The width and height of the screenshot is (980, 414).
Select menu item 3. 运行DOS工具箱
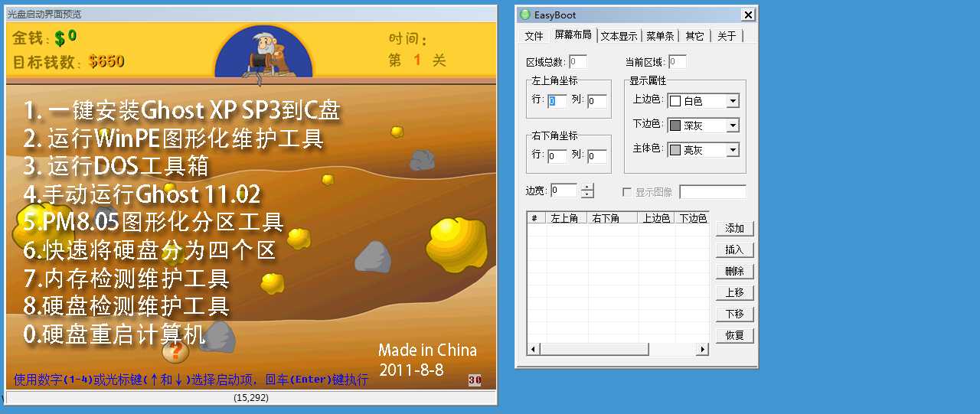116,166
